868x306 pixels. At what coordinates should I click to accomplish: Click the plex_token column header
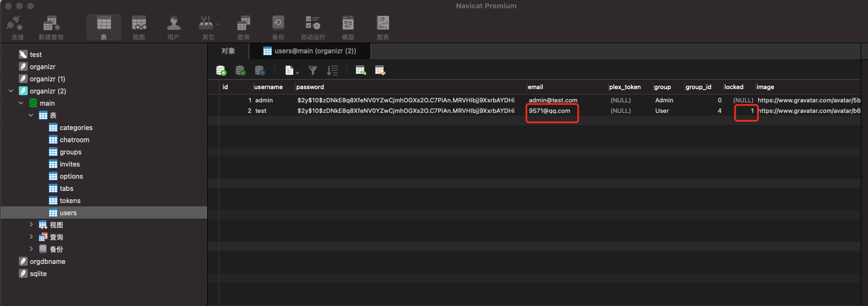click(630, 87)
